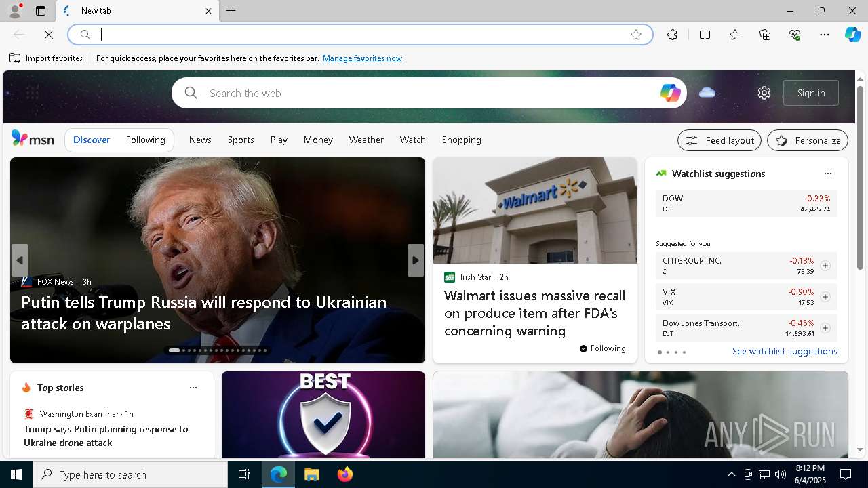This screenshot has height=488, width=868.
Task: Add Dow Jones Transport to watchlist
Action: click(825, 328)
